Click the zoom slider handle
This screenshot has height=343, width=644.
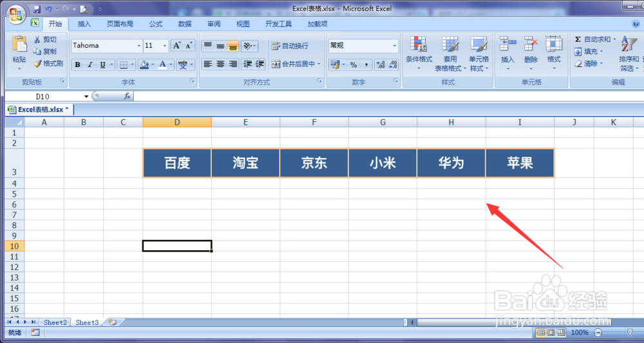point(630,332)
